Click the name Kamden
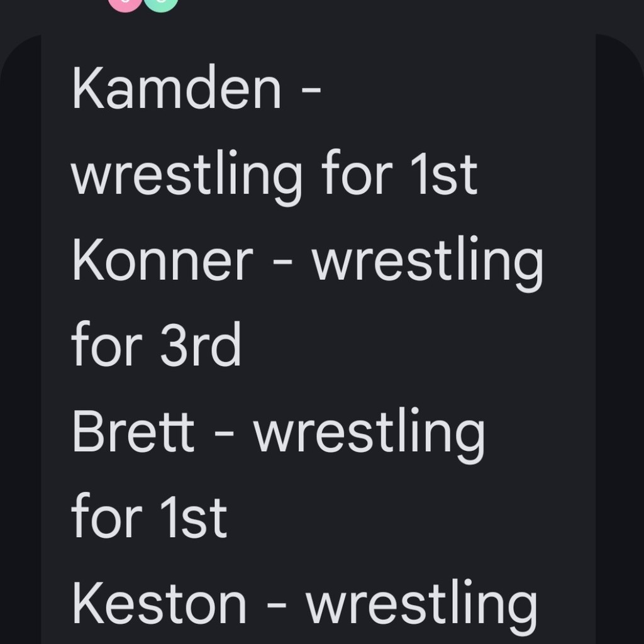Viewport: 644px width, 644px height. pyautogui.click(x=177, y=90)
